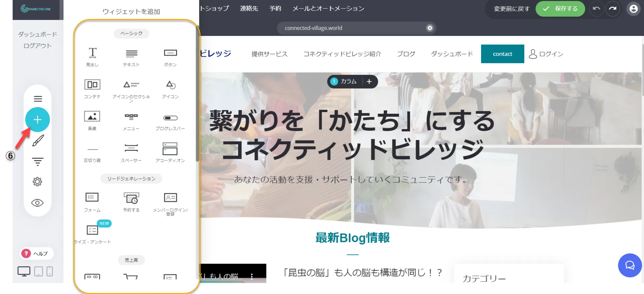The width and height of the screenshot is (644, 294).
Task: Select the 画像 image widget
Action: tap(92, 120)
